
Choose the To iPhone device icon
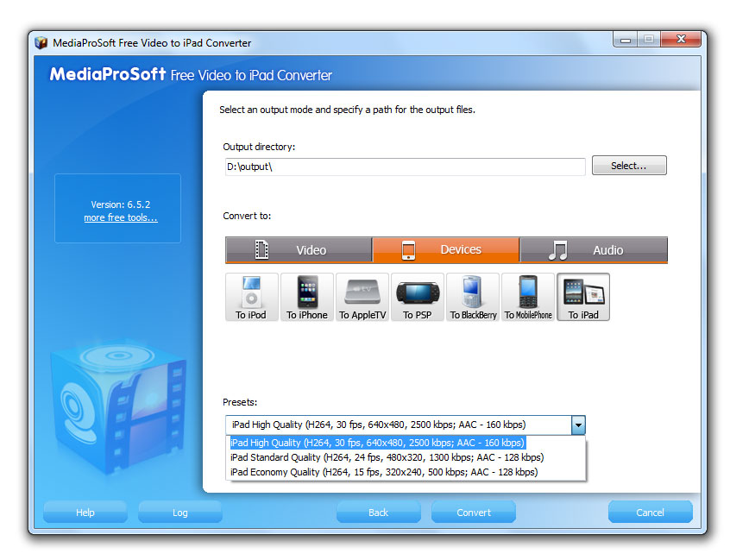pos(307,297)
